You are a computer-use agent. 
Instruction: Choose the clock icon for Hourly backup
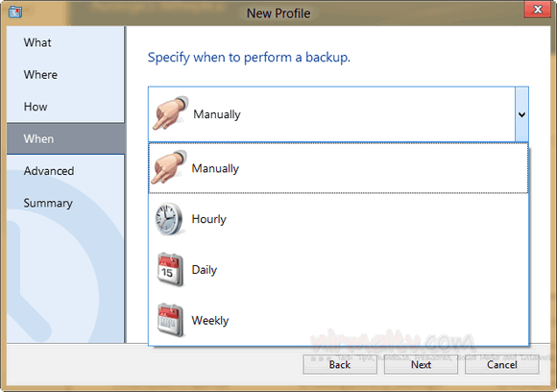coord(169,218)
